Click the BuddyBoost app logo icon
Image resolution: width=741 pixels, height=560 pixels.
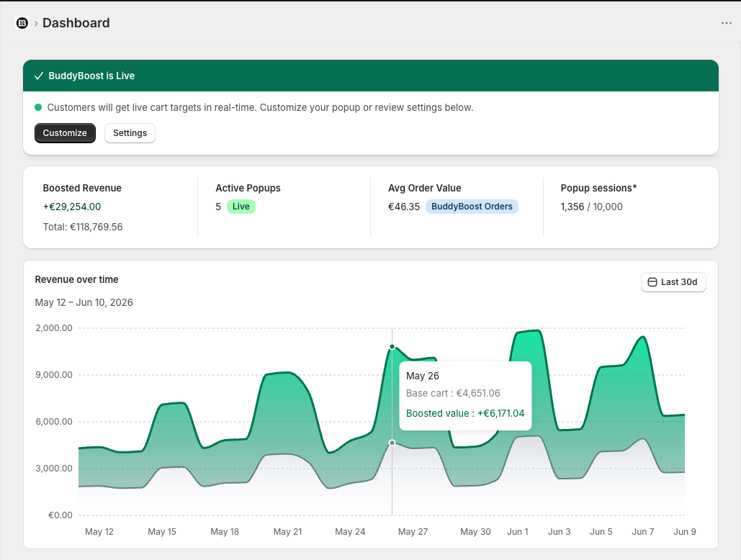point(22,22)
